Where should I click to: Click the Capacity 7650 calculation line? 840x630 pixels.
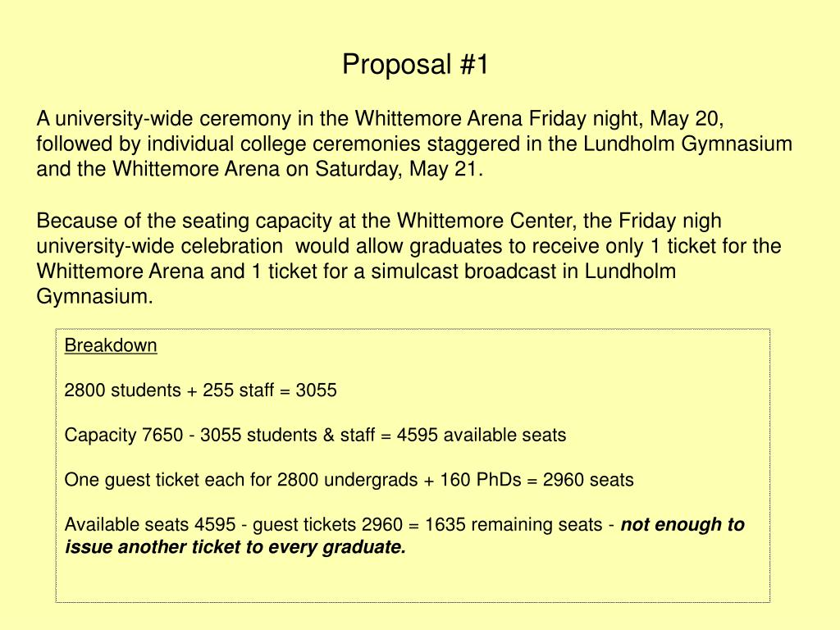315,435
